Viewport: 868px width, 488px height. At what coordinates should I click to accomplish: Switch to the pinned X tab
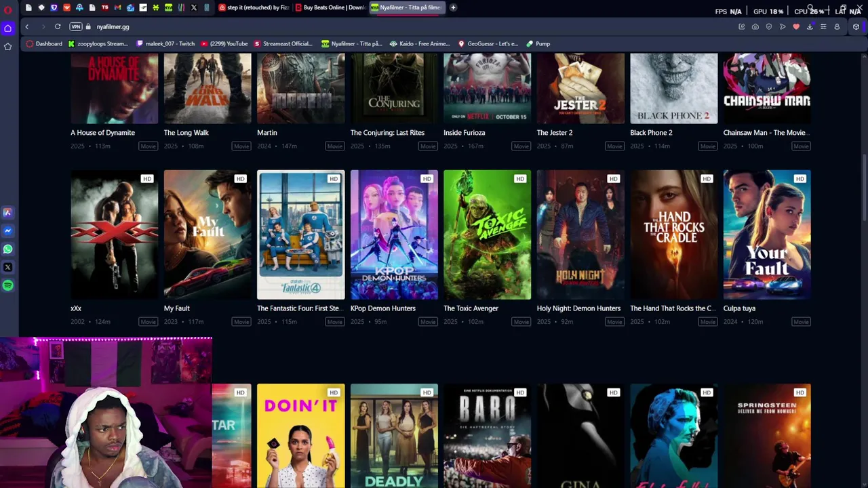pos(194,7)
